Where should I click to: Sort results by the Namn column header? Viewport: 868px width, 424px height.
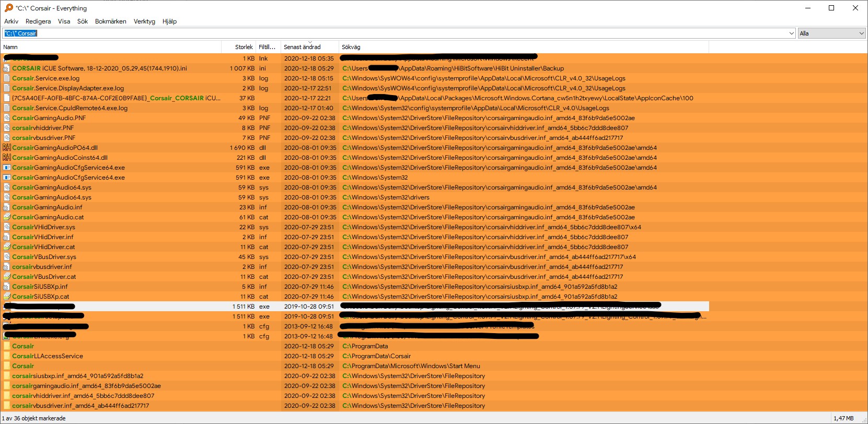pos(111,47)
